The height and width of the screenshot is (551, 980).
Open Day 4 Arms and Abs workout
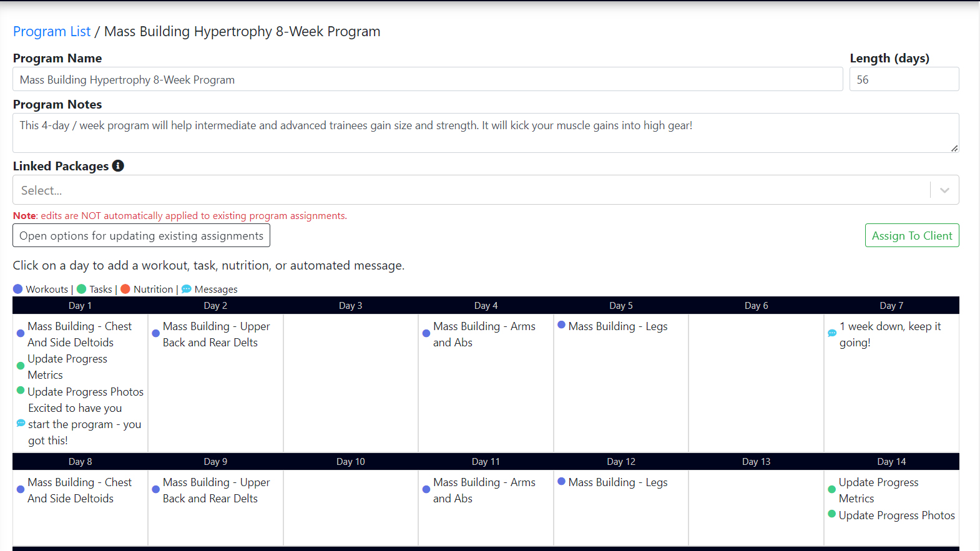[484, 334]
